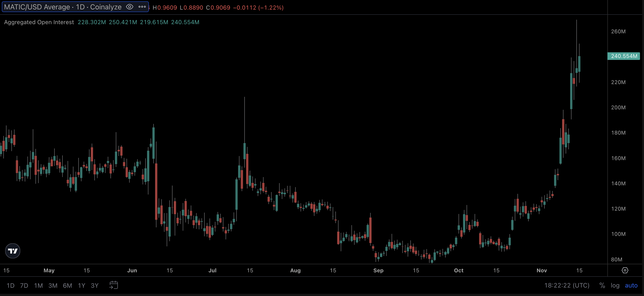Toggle the eye visibility icon for MATIC/USD
Screen dimensions: 644x296
click(129, 7)
